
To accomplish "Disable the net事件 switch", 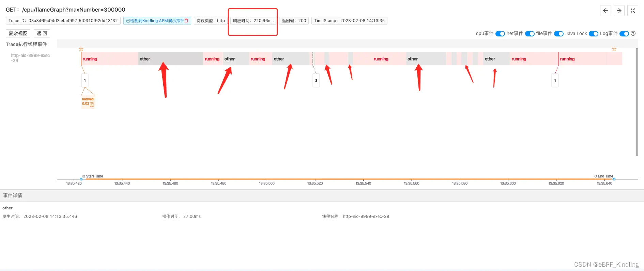I will [530, 34].
